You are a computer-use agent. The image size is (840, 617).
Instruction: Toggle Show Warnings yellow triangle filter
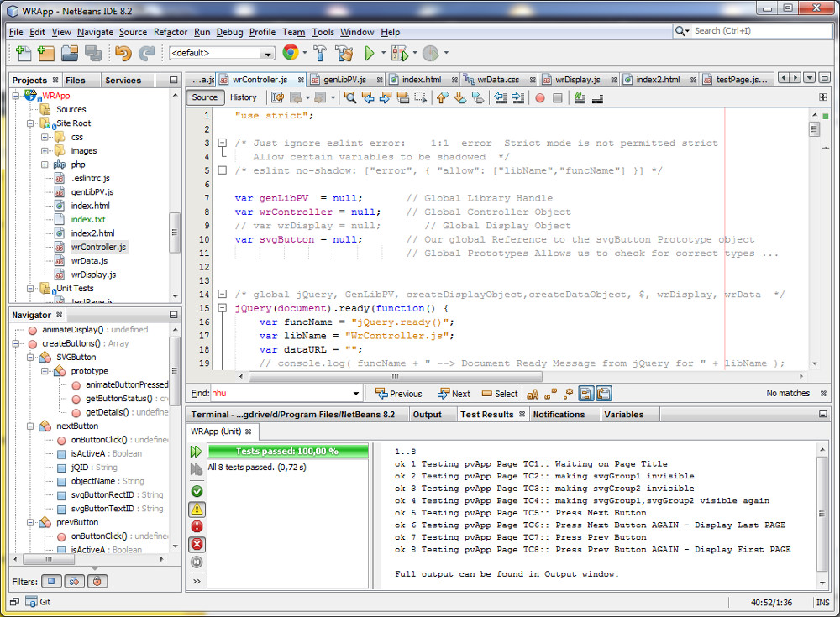[197, 509]
